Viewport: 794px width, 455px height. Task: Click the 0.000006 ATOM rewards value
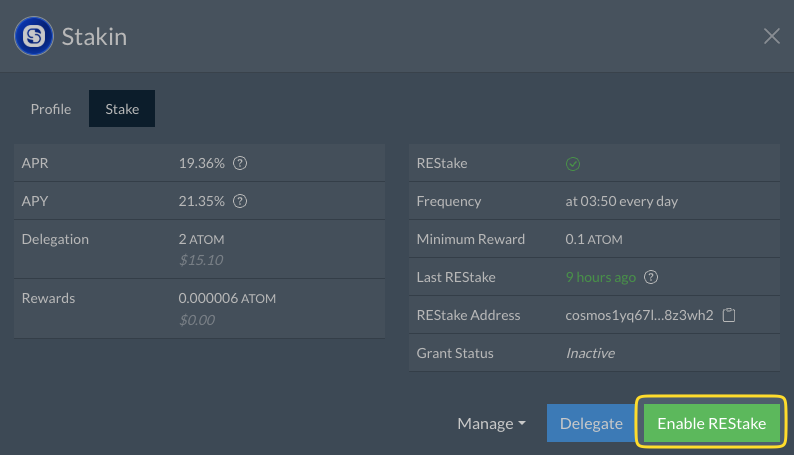pos(227,298)
